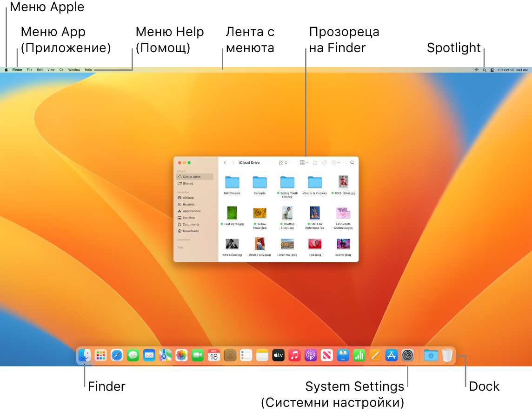The image size is (532, 413).
Task: Select AirDrop in Finder sidebar
Action: [195, 198]
